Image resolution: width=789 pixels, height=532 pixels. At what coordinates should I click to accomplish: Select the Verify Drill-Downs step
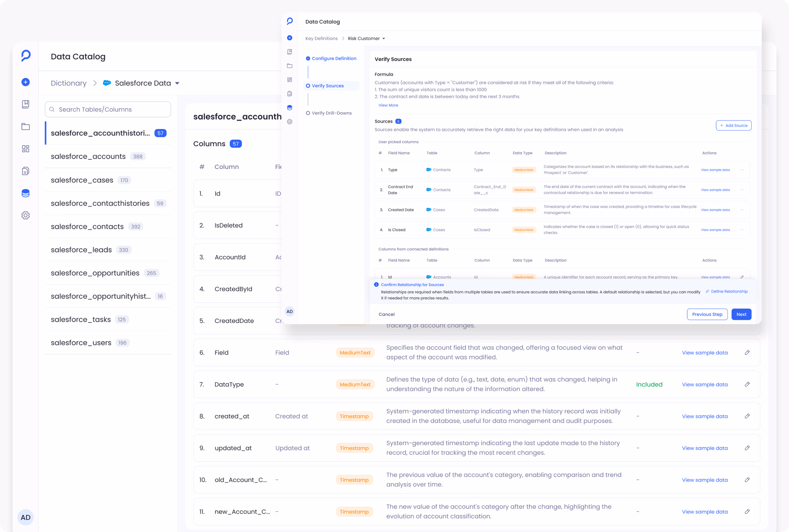coord(329,113)
